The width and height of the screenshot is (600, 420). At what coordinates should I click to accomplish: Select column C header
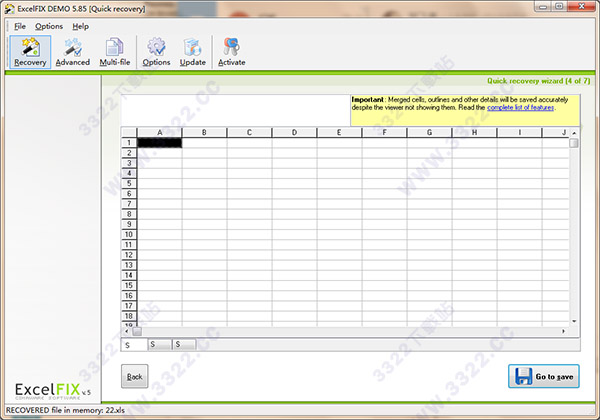tap(249, 132)
